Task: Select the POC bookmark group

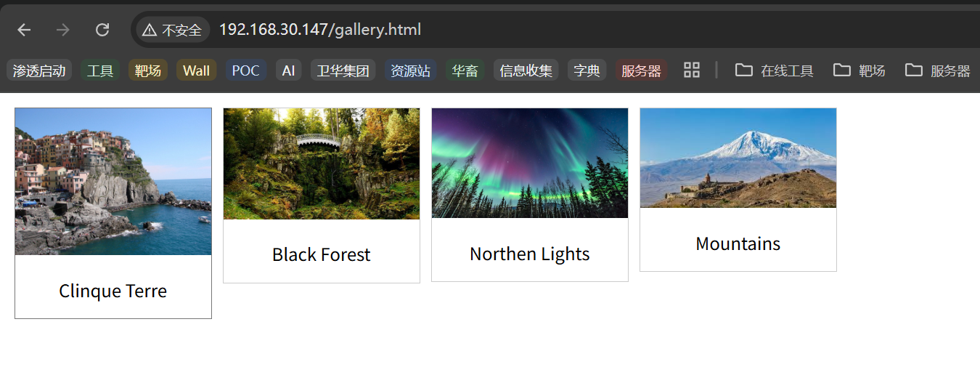Action: tap(246, 70)
